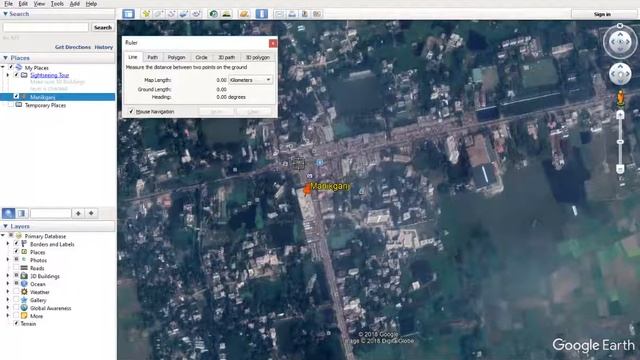Toggle the Temporary Places checkbox
640x360 pixels.
pos(11,105)
